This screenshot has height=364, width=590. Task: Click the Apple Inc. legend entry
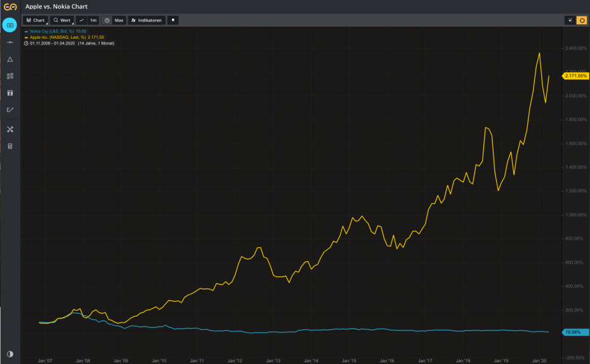(63, 37)
